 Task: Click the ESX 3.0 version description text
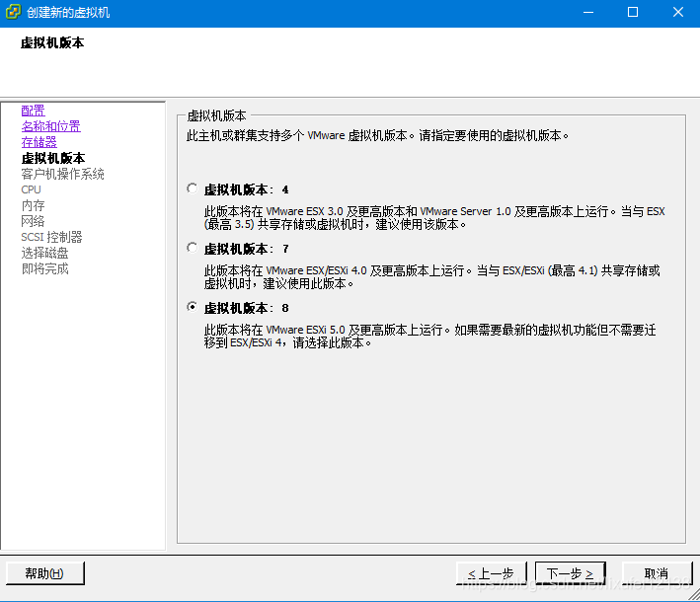pyautogui.click(x=434, y=218)
